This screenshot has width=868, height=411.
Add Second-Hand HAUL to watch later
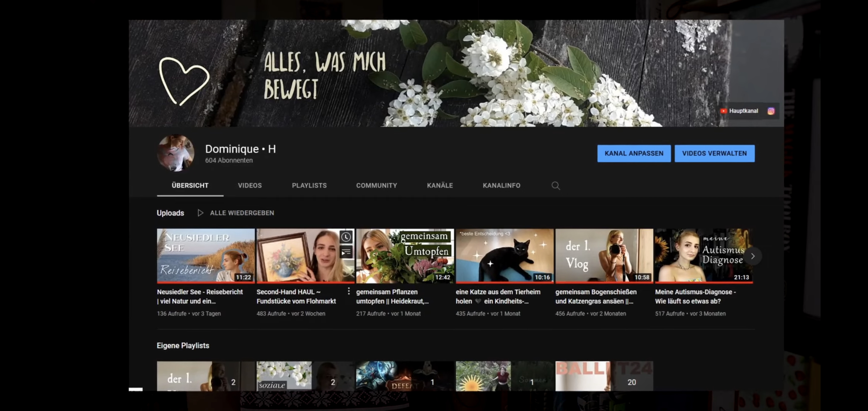click(x=346, y=237)
